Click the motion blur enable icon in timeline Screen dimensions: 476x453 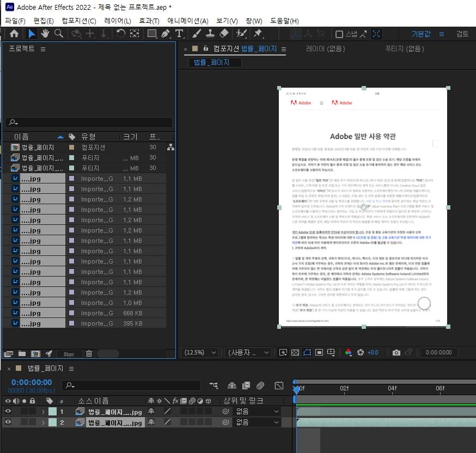260,385
